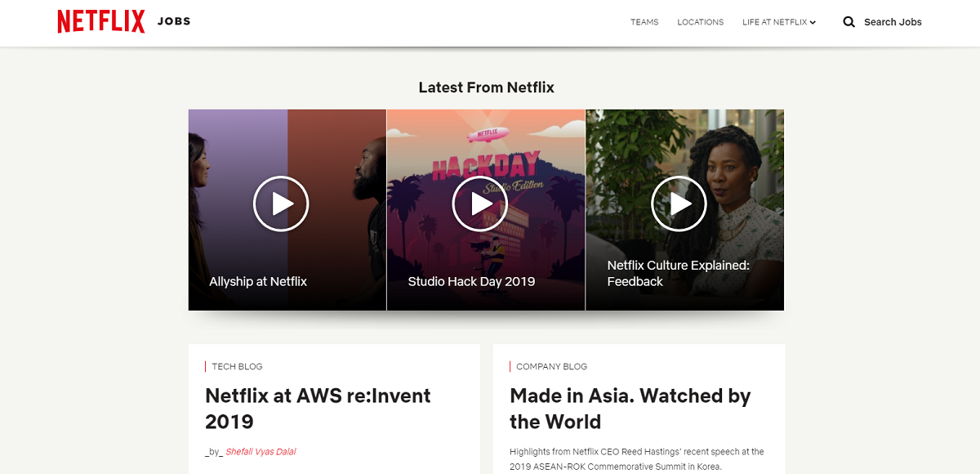This screenshot has width=980, height=474.
Task: Play the Allyship at Netflix video
Action: (281, 203)
